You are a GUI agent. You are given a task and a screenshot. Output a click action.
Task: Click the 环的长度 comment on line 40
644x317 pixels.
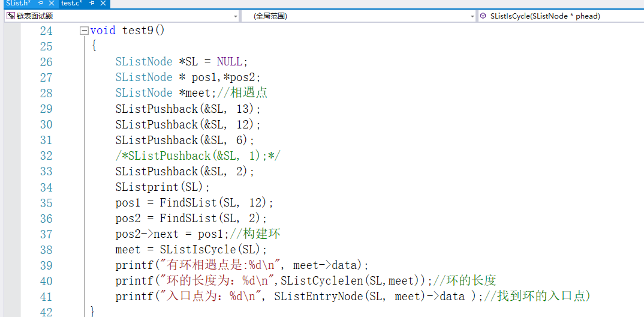pyautogui.click(x=465, y=281)
